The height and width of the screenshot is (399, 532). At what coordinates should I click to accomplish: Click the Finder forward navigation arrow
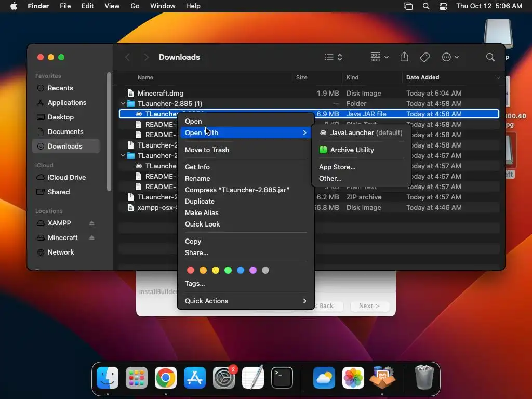[x=146, y=57]
